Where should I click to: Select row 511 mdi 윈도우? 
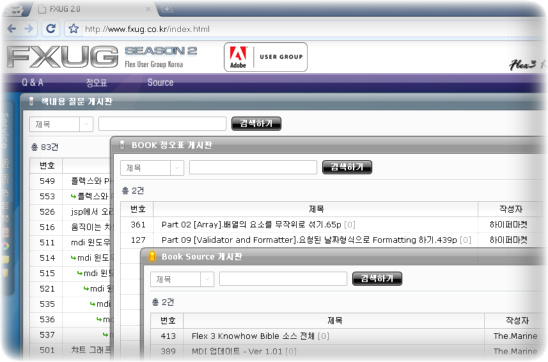[70, 242]
